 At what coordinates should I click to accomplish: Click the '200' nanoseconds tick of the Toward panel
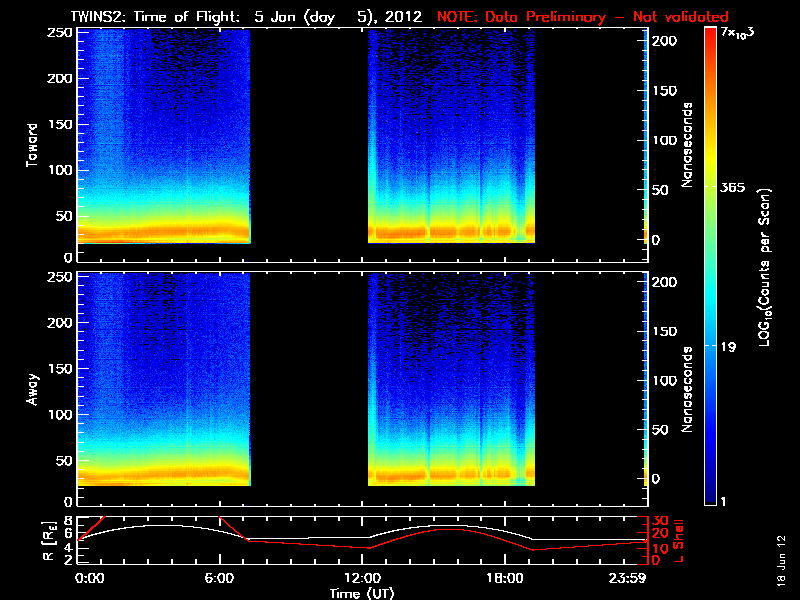[x=665, y=41]
